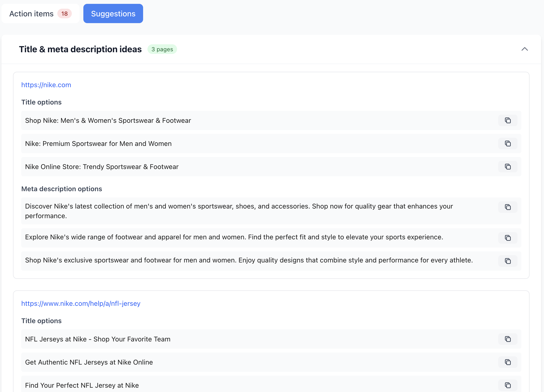This screenshot has width=544, height=392.
Task: Copy the "Get Authentic NFL Jerseys at Nike Online" title
Action: (508, 362)
